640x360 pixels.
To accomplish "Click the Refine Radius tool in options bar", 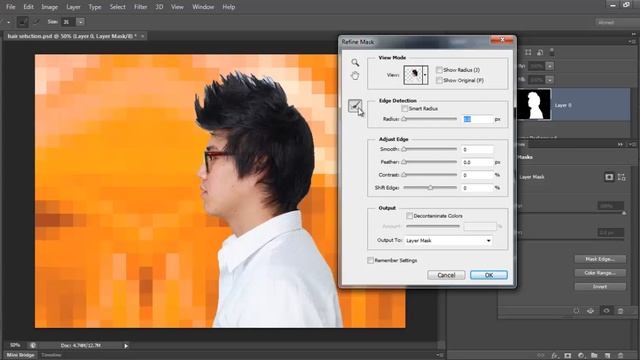I will pos(23,22).
